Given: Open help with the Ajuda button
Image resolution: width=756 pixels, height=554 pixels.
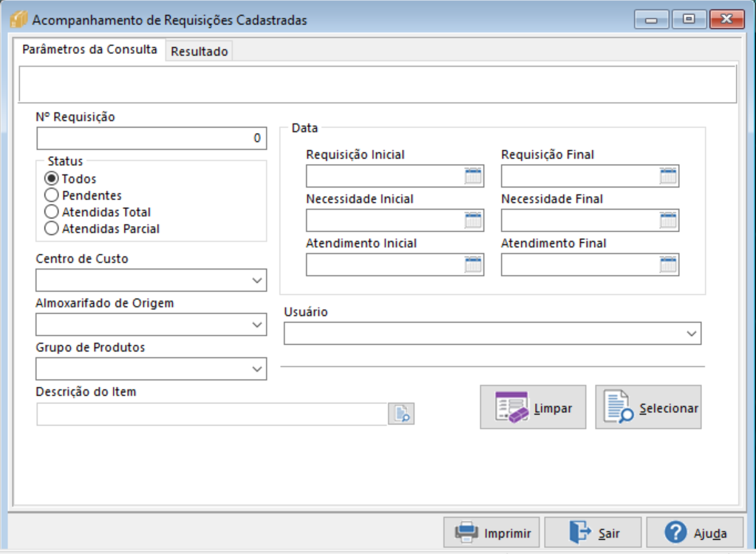Looking at the screenshot, I should (x=695, y=533).
